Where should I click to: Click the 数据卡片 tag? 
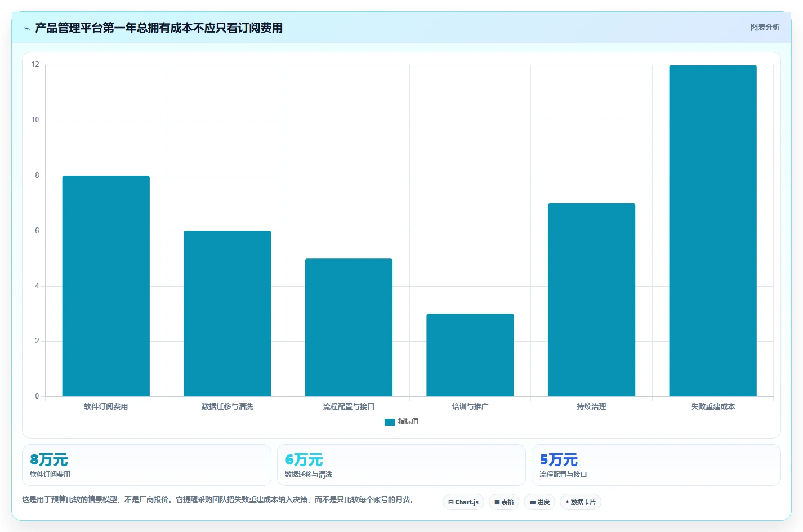tap(581, 502)
